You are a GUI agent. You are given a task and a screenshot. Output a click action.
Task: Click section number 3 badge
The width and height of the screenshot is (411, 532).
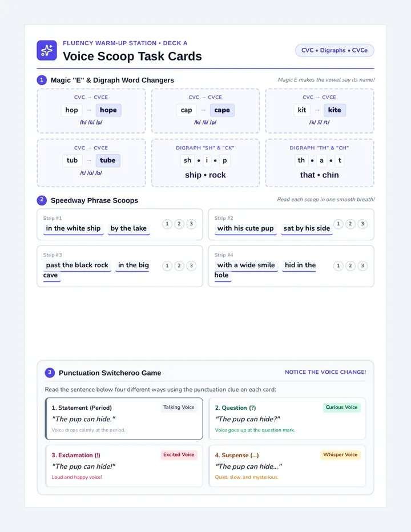[50, 373]
